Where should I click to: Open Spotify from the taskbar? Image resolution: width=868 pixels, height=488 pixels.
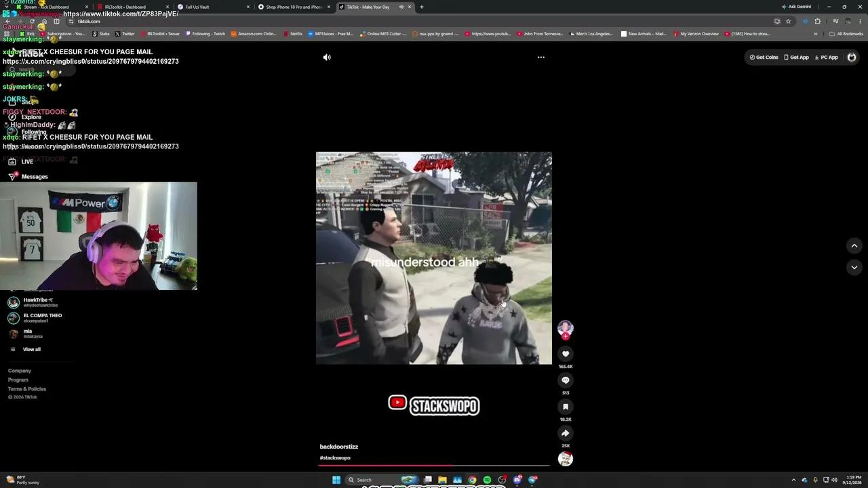487,480
